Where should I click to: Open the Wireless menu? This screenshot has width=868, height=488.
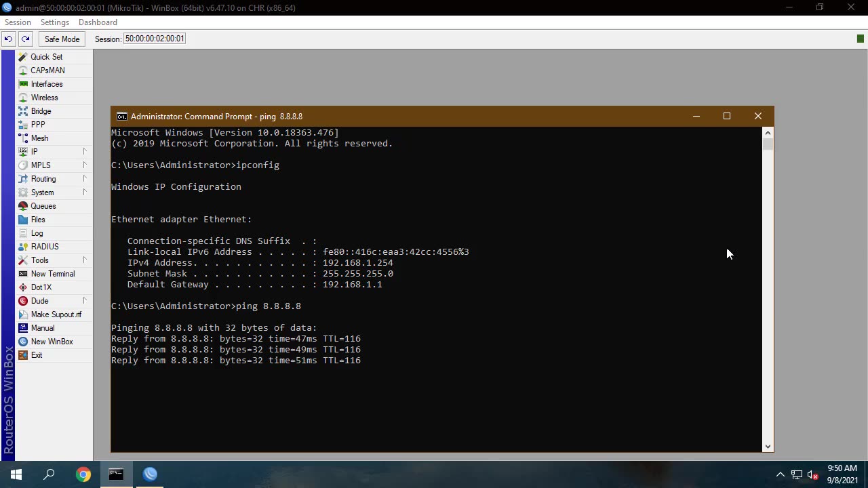tap(44, 98)
